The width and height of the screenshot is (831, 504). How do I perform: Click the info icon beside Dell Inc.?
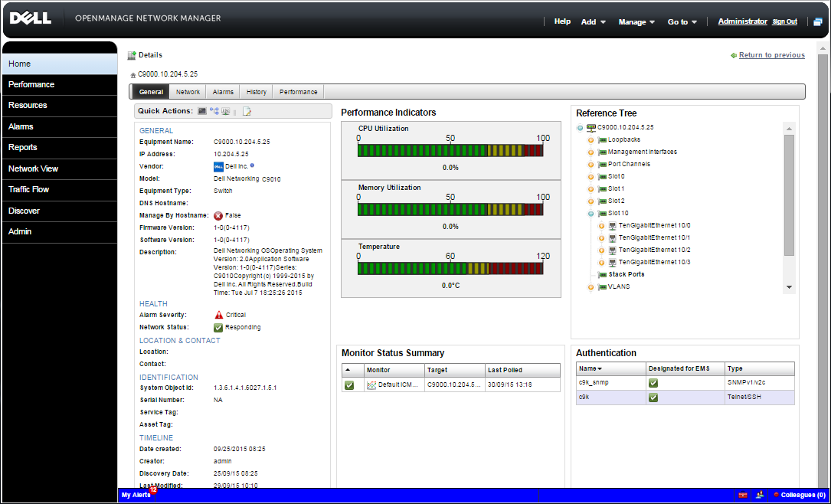click(252, 165)
